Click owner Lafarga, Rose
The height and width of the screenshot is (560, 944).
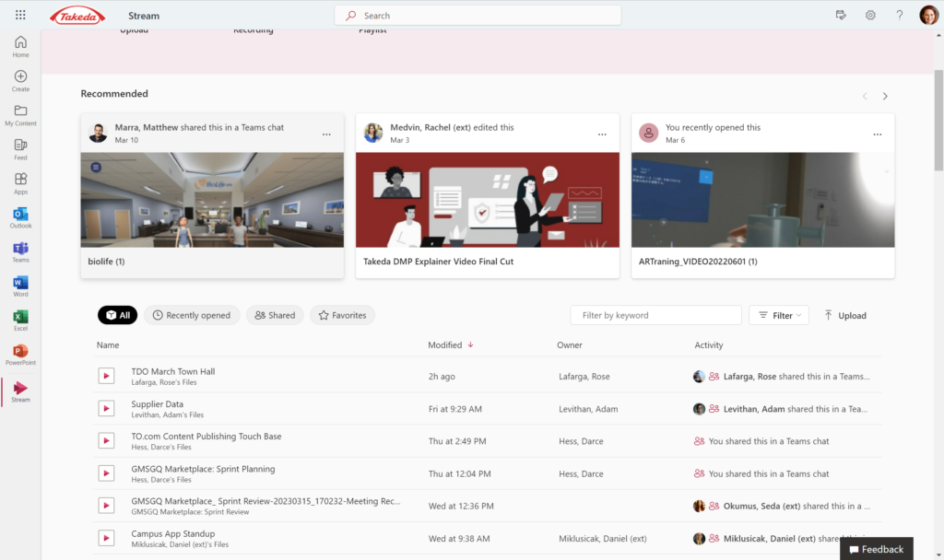pos(584,376)
